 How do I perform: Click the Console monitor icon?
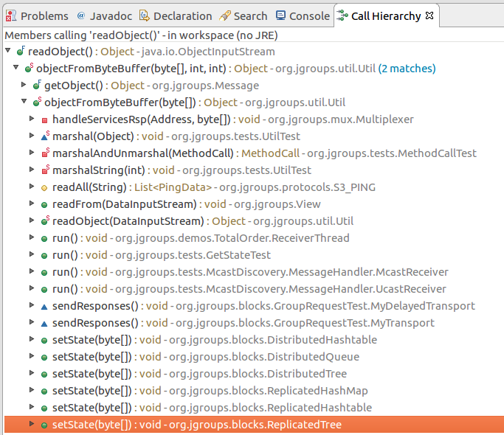280,15
